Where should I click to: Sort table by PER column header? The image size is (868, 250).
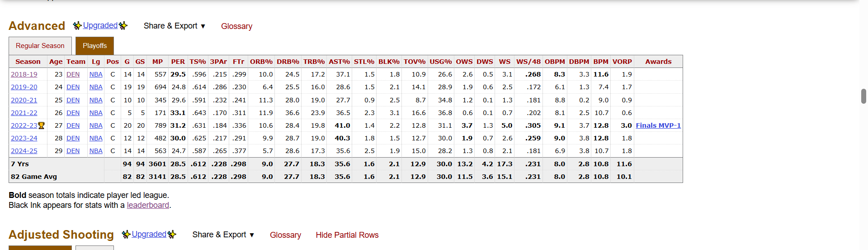178,62
